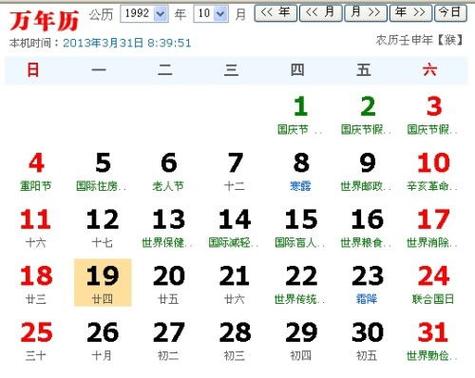Select October 17 date cell
This screenshot has width=475, height=378.
(x=433, y=228)
